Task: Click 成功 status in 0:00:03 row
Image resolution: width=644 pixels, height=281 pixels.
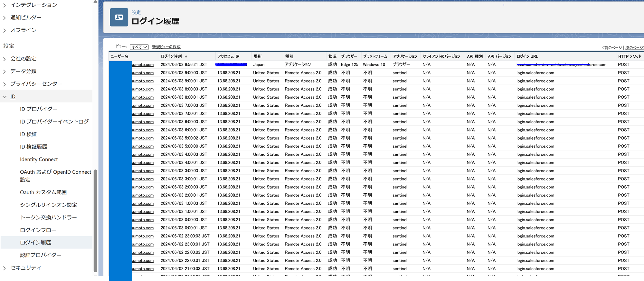Action: tap(332, 220)
